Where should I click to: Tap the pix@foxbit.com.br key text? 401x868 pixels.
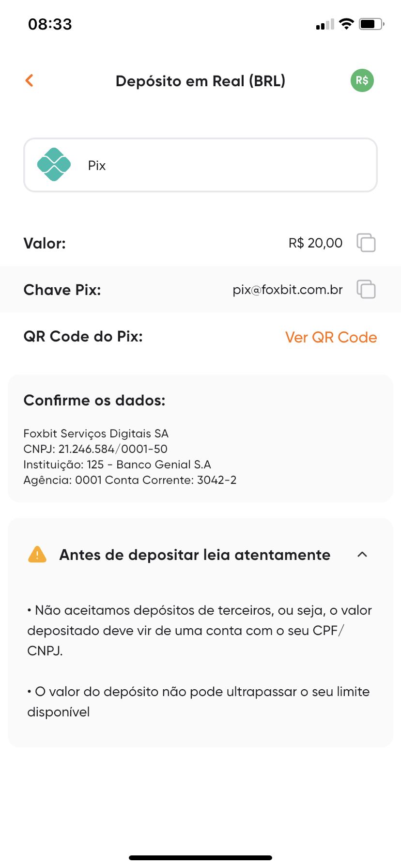[288, 290]
